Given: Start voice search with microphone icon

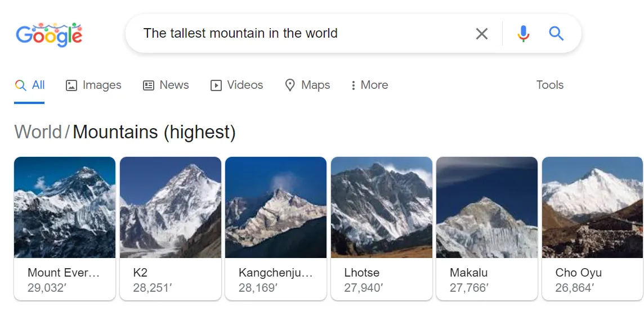Looking at the screenshot, I should click(x=524, y=34).
